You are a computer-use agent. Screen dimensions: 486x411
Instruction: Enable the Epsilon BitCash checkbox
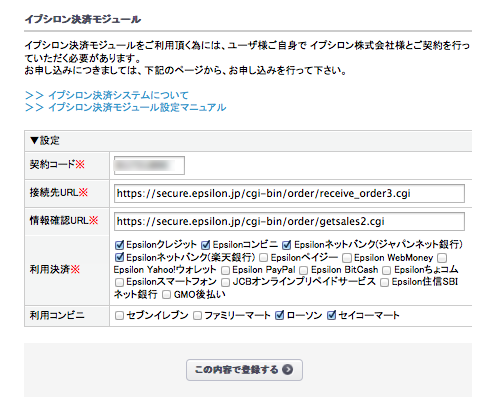[x=303, y=270]
